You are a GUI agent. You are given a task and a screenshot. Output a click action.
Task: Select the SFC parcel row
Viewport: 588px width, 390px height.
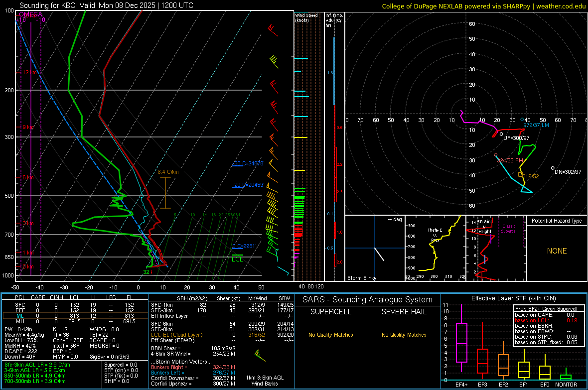click(75, 305)
